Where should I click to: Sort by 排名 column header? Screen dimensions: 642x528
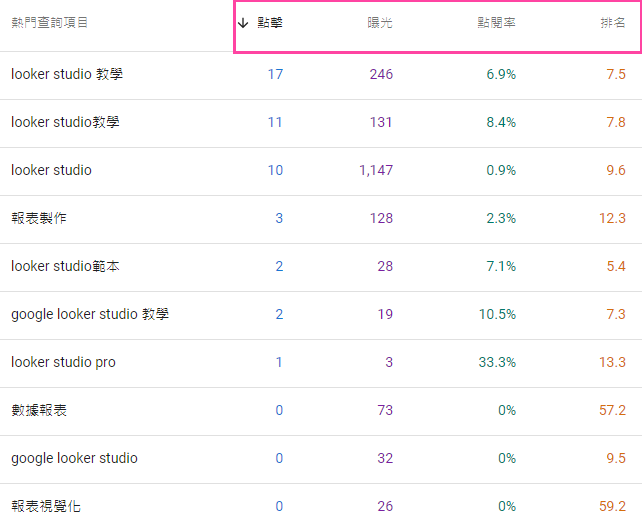[x=613, y=23]
